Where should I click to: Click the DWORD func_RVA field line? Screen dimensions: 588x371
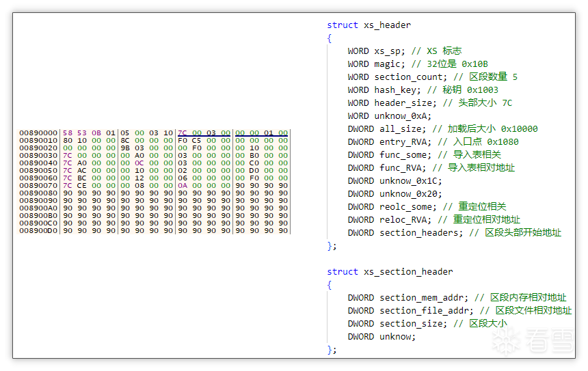point(431,168)
